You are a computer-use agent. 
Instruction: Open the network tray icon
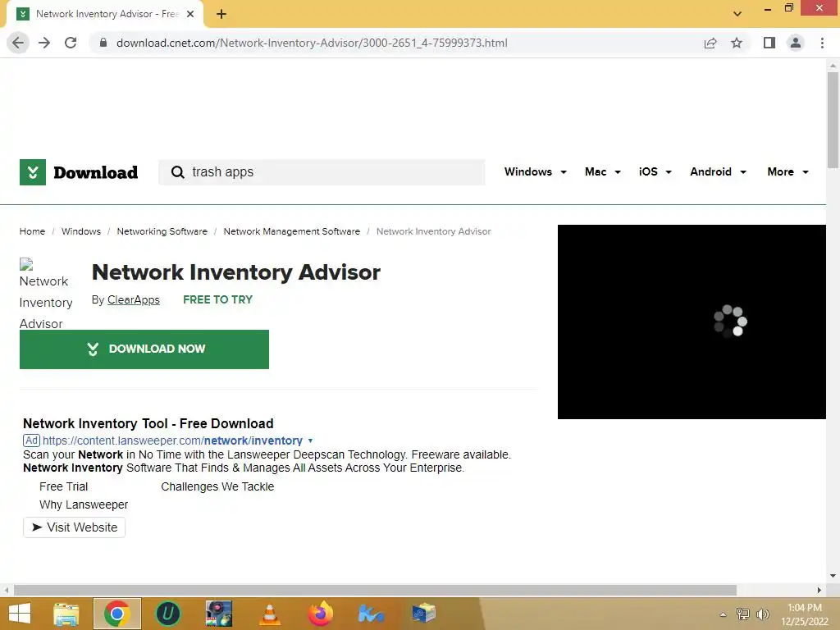pos(743,614)
